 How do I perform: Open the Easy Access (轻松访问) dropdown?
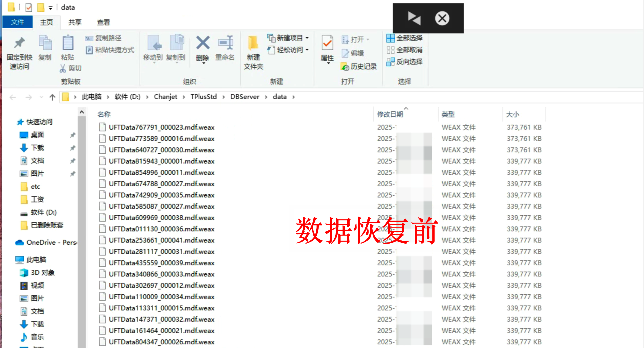coord(288,50)
